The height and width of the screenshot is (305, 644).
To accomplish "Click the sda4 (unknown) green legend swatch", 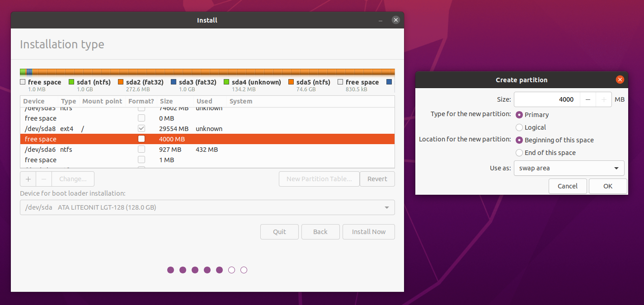I will tap(226, 82).
